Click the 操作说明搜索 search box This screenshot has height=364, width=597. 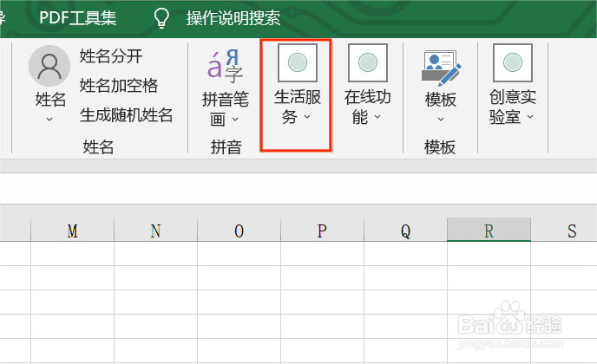[233, 18]
